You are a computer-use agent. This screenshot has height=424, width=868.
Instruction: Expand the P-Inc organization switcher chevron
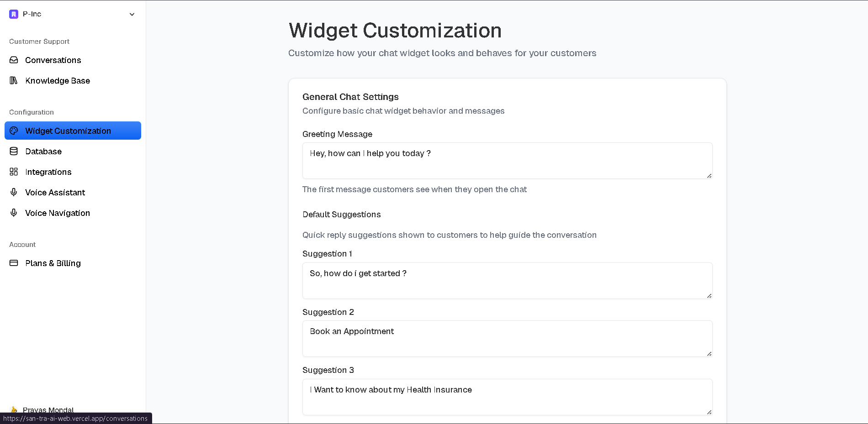click(x=132, y=14)
